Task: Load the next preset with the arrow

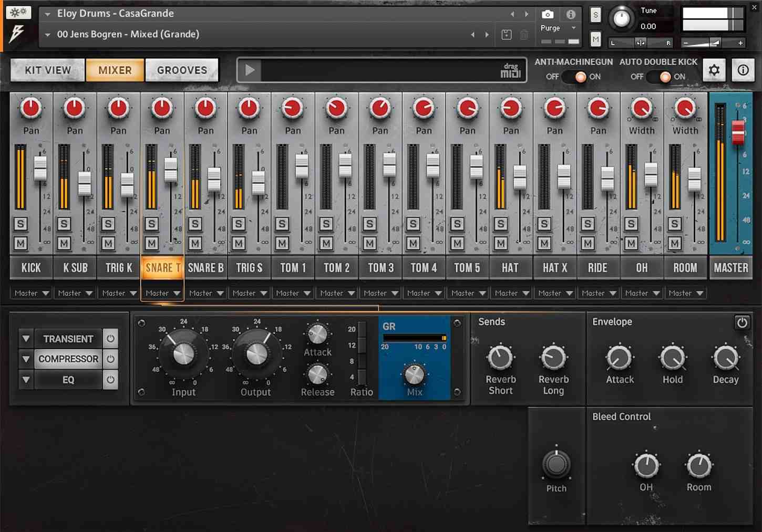Action: [x=487, y=34]
